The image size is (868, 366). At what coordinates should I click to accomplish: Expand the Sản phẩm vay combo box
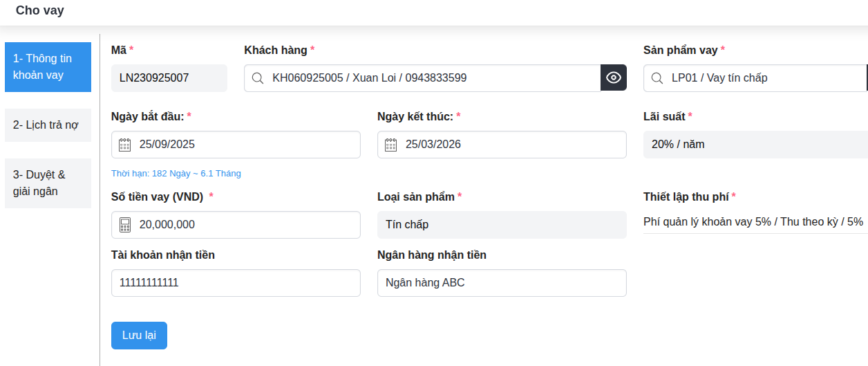[x=760, y=78]
